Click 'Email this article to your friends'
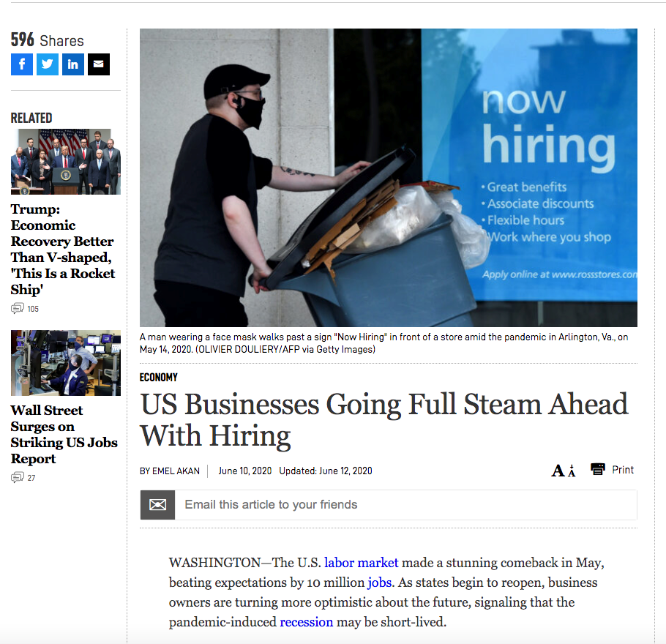The image size is (666, 644). (271, 505)
